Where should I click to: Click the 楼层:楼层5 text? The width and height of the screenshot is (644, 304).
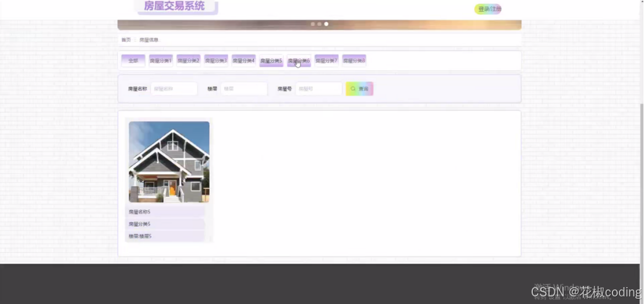pyautogui.click(x=140, y=236)
